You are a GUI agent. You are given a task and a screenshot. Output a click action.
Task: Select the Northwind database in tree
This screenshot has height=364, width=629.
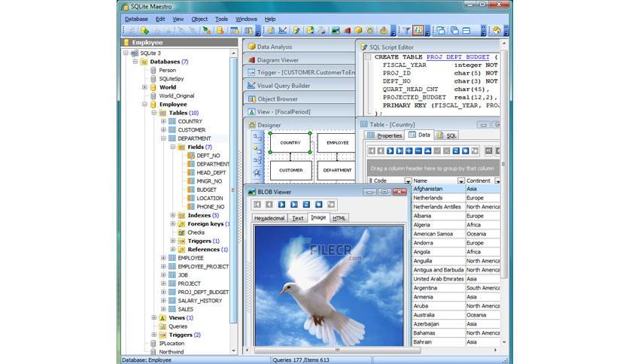tap(172, 351)
